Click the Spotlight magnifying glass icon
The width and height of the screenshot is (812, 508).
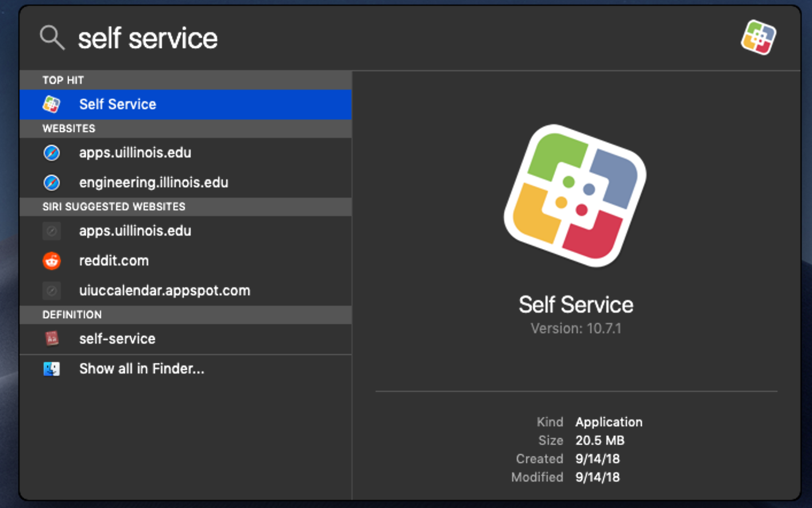(x=52, y=38)
